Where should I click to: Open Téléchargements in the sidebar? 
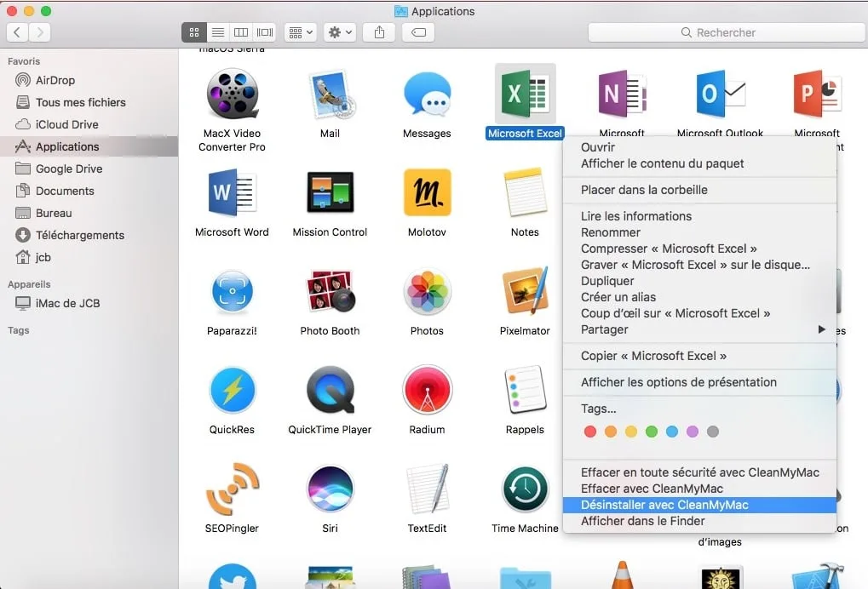pyautogui.click(x=89, y=235)
